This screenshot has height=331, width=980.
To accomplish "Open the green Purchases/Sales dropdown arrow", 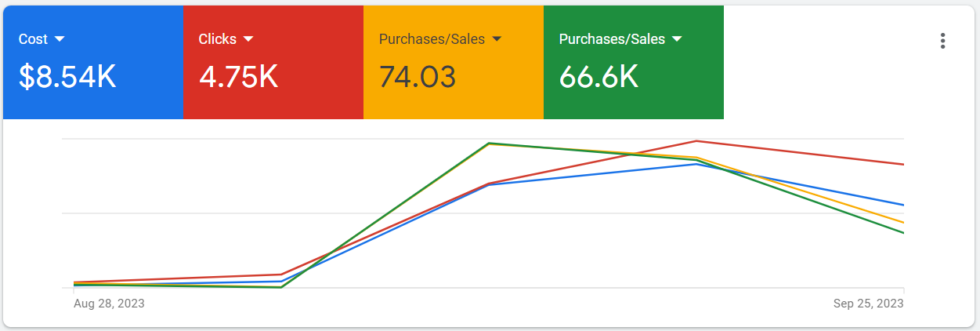I will 677,39.
